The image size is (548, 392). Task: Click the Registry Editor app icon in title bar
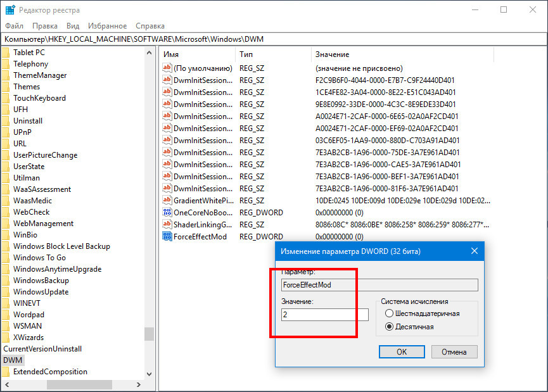tap(10, 9)
